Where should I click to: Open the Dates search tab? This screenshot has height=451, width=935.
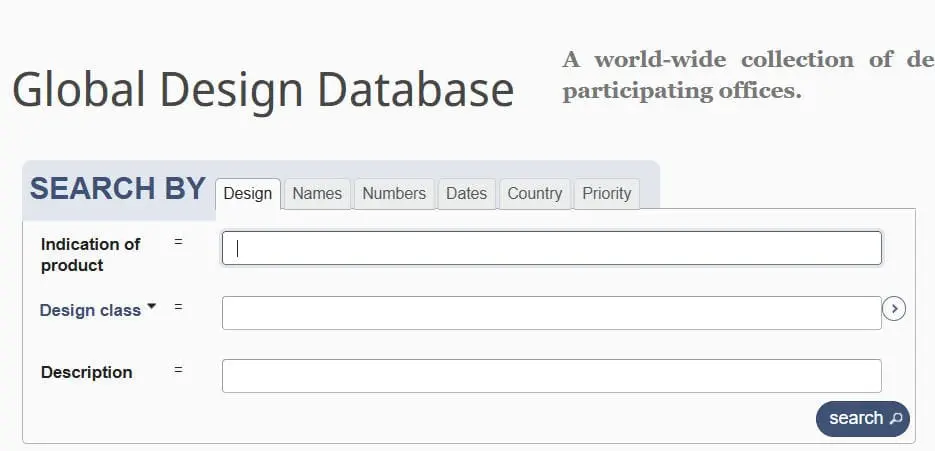pyautogui.click(x=466, y=194)
